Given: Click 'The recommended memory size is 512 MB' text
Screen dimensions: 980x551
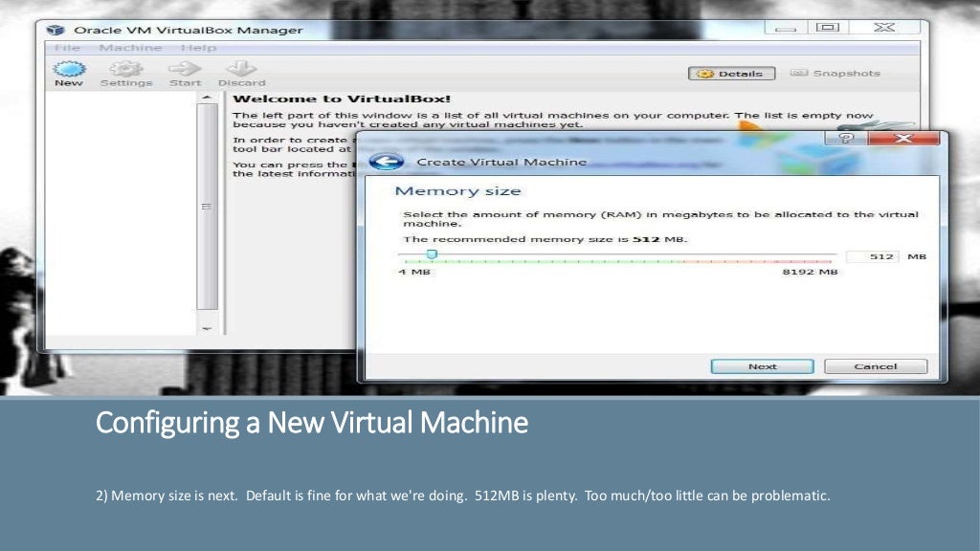Looking at the screenshot, I should 545,239.
